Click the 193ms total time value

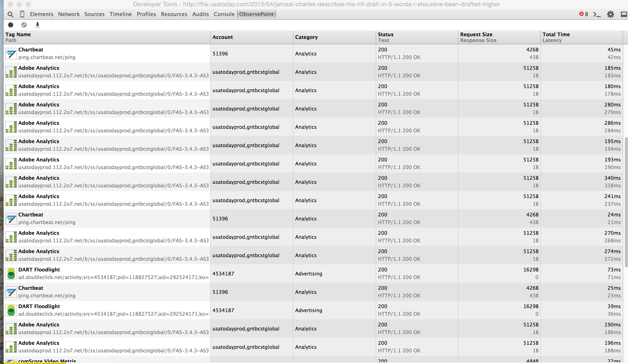click(x=612, y=159)
